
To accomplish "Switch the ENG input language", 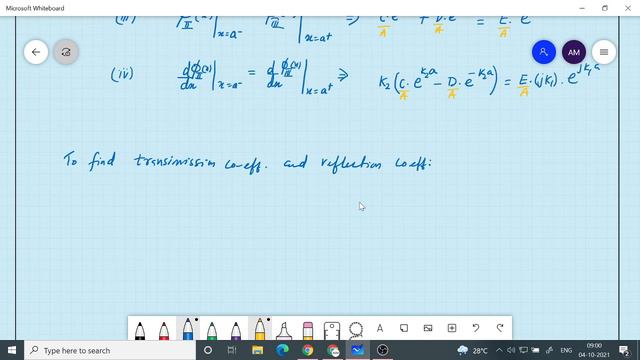I will tap(566, 350).
